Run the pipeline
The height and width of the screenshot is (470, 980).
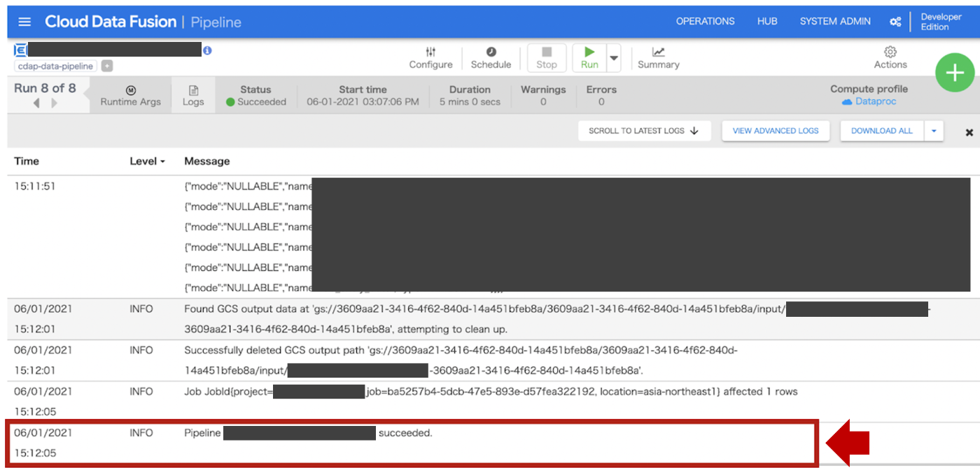click(589, 58)
